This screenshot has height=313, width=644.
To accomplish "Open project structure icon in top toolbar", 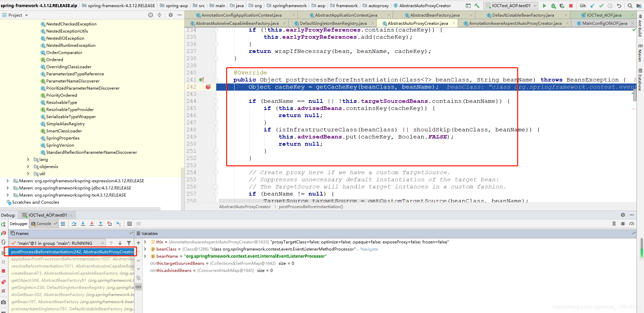I will tap(639, 6).
